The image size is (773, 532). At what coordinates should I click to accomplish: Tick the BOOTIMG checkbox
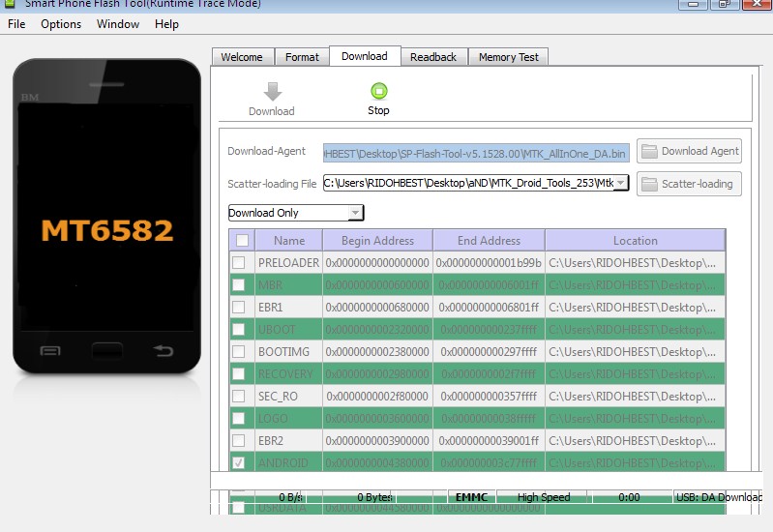coord(239,351)
